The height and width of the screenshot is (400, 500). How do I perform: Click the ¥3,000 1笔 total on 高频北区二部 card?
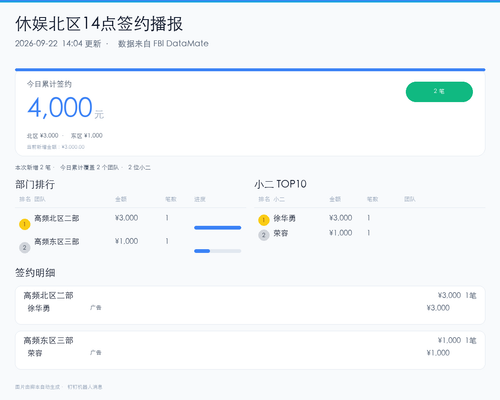click(x=457, y=295)
